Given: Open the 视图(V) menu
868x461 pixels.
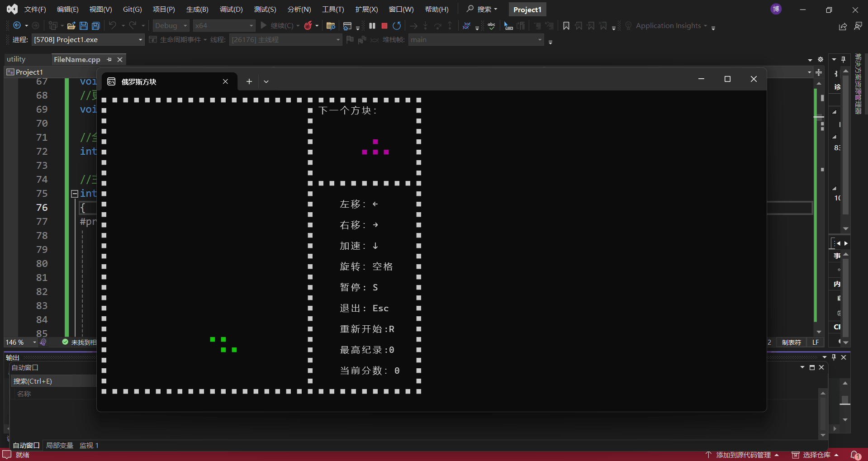Looking at the screenshot, I should (x=100, y=9).
